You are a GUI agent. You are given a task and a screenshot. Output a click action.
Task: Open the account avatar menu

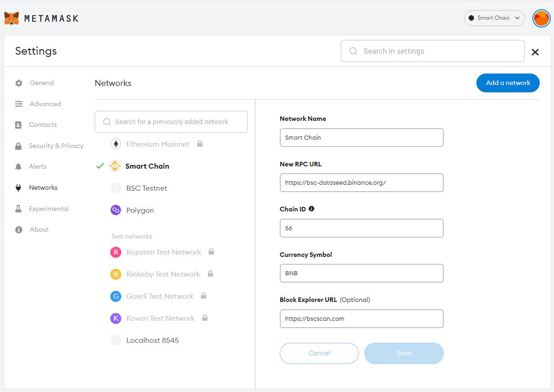coord(542,18)
